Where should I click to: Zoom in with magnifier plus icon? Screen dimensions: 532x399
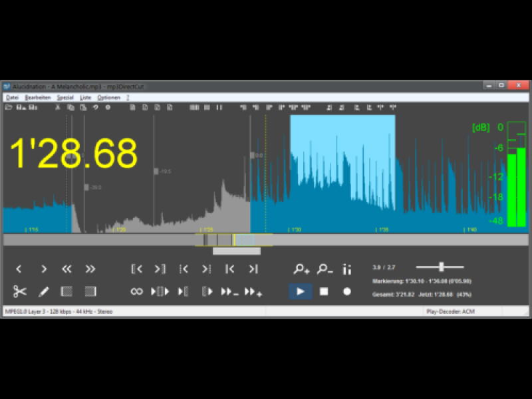[301, 269]
